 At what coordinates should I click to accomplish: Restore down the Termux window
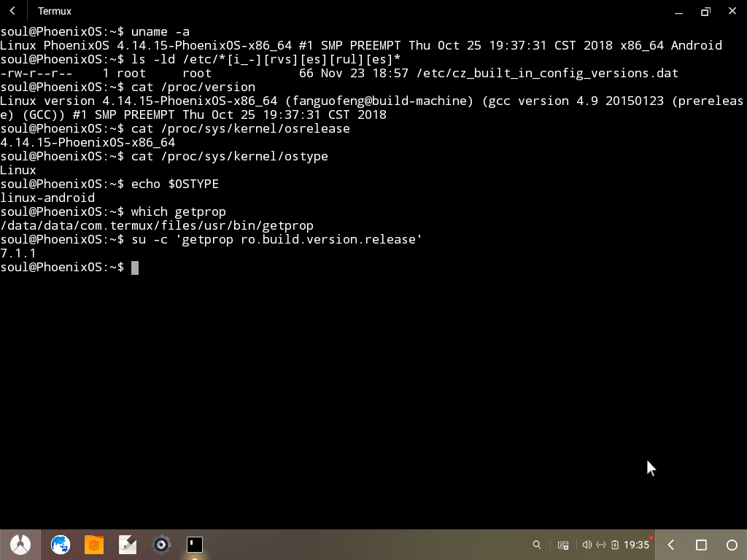705,12
